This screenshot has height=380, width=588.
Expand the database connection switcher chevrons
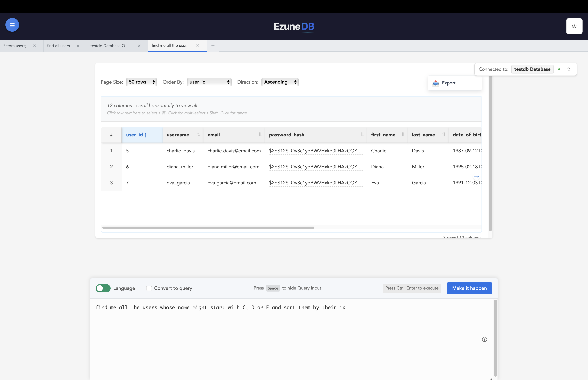[568, 69]
